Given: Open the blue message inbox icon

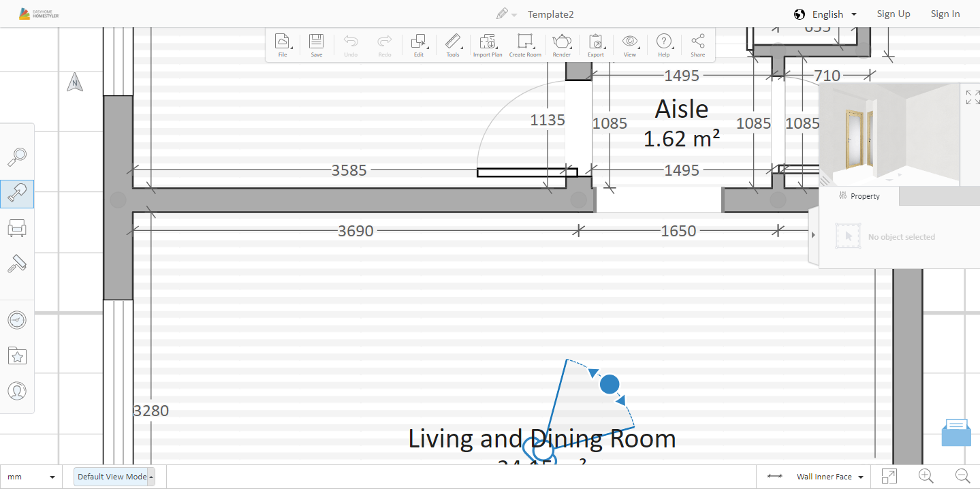Looking at the screenshot, I should [956, 433].
